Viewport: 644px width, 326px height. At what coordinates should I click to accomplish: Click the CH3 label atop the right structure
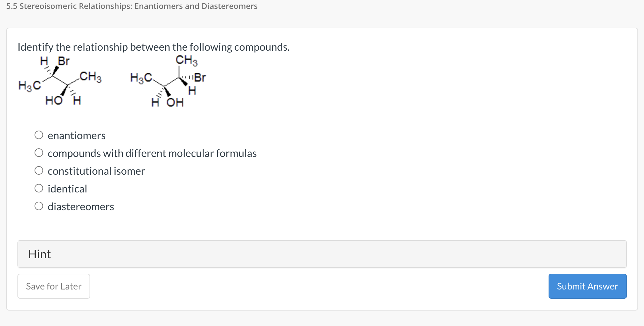pos(186,60)
